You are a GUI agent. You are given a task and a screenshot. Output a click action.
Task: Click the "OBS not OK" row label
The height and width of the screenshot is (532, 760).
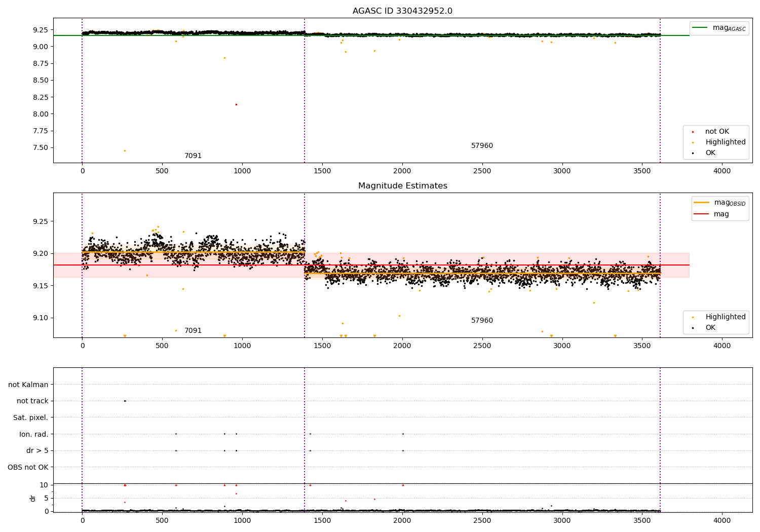pyautogui.click(x=28, y=467)
